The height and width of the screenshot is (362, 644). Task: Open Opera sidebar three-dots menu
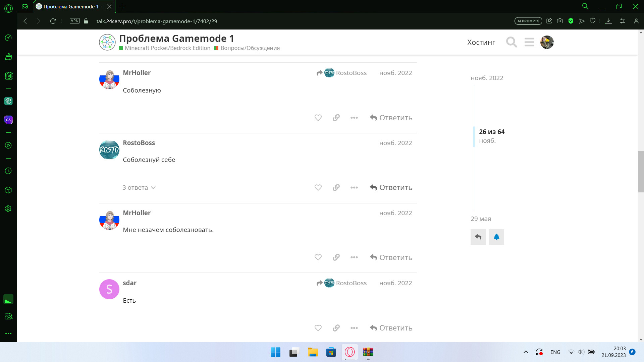[x=8, y=334]
